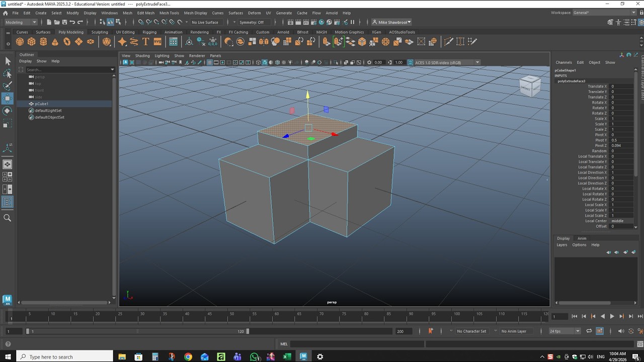Screen dimensions: 644x362
Task: Select pCube1 in the Outliner
Action: coord(42,104)
